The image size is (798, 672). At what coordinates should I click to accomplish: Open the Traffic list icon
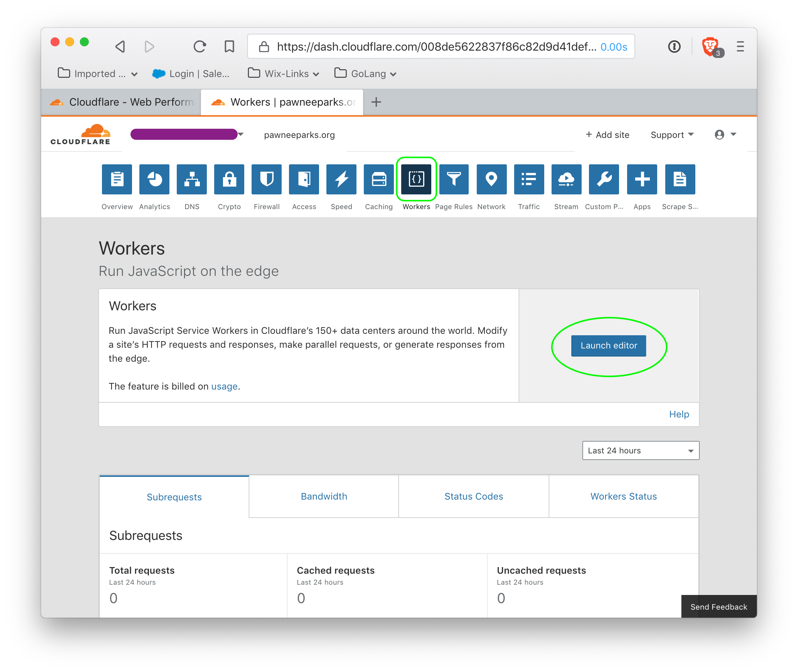pyautogui.click(x=529, y=179)
